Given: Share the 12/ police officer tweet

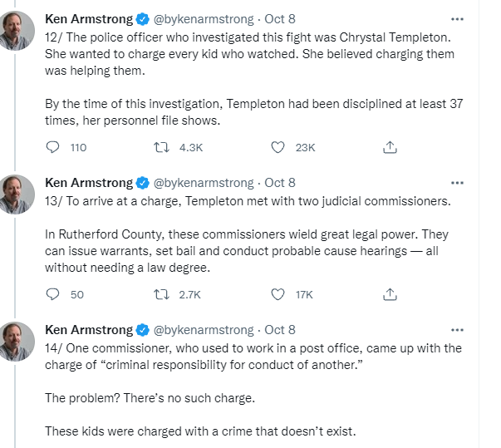Looking at the screenshot, I should [x=389, y=147].
